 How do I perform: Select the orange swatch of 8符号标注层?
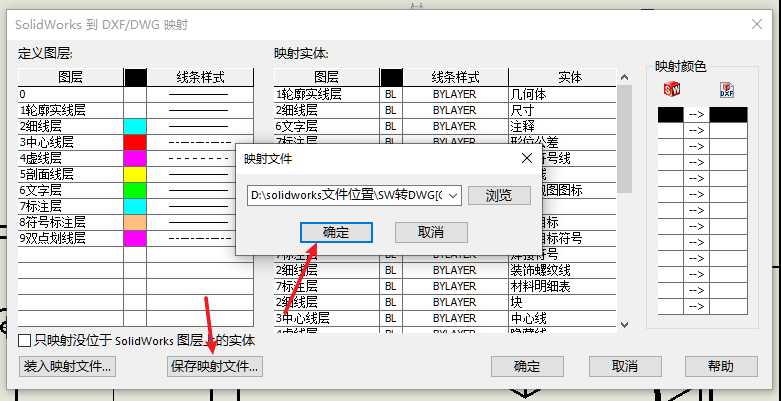(135, 222)
